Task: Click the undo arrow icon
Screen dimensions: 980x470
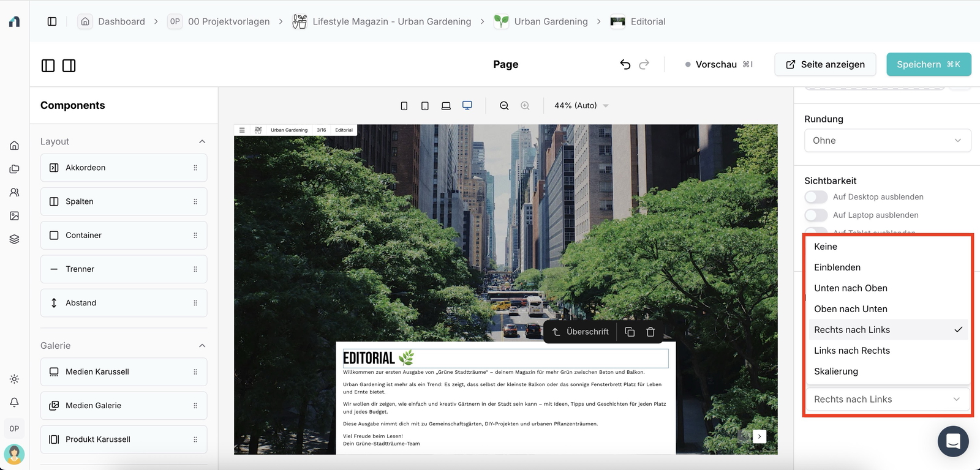Action: (x=625, y=64)
